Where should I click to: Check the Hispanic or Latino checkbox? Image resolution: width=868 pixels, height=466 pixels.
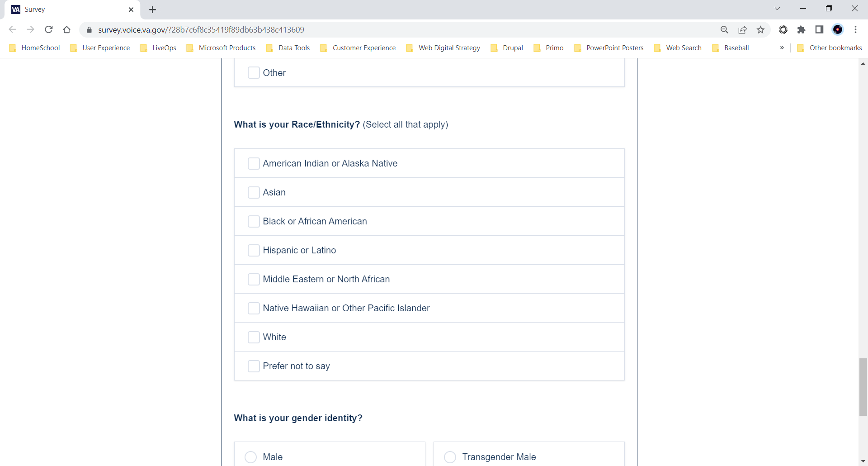coord(254,250)
